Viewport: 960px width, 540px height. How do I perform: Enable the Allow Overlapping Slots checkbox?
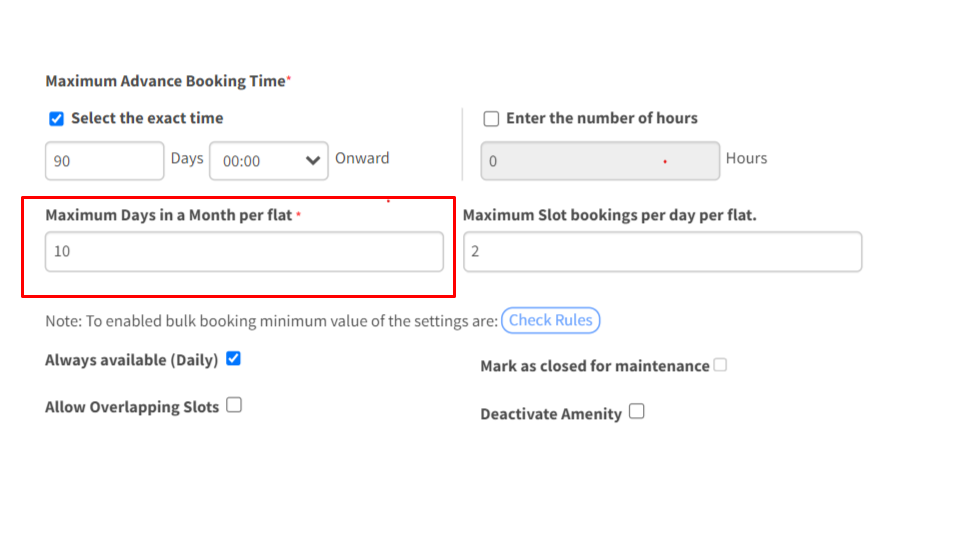[x=234, y=405]
